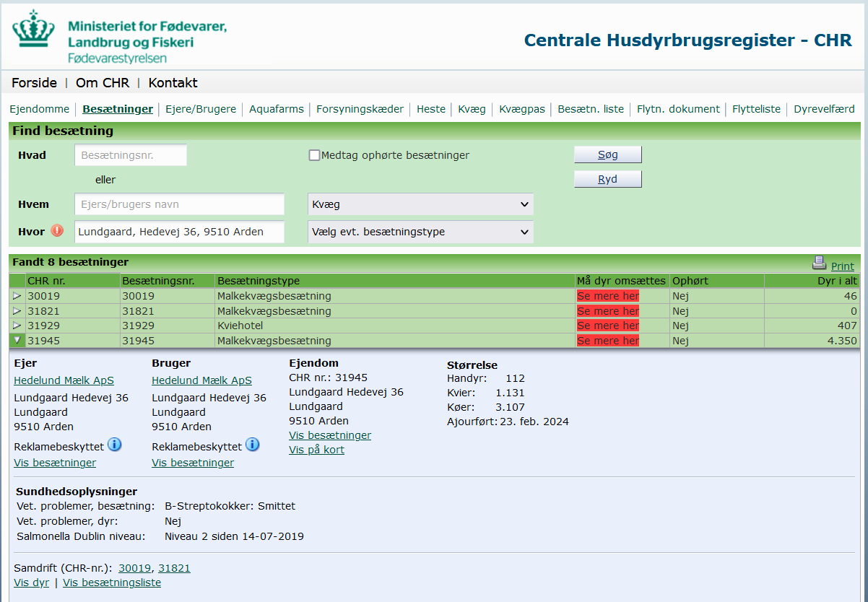Screen dimensions: 868x602
Task: Open the Dyrevelfærd tab
Action: click(x=824, y=109)
